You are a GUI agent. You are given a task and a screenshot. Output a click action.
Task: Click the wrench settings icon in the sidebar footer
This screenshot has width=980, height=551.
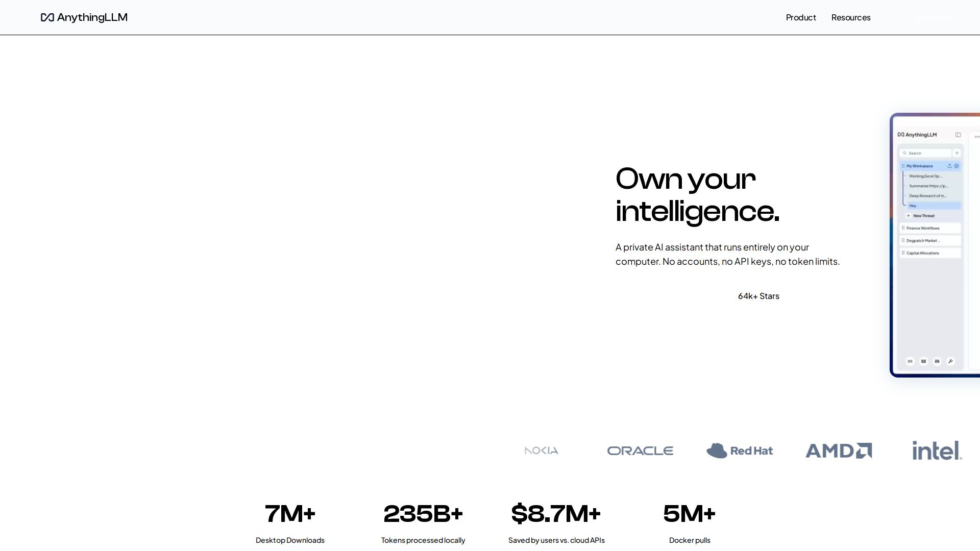pos(950,361)
